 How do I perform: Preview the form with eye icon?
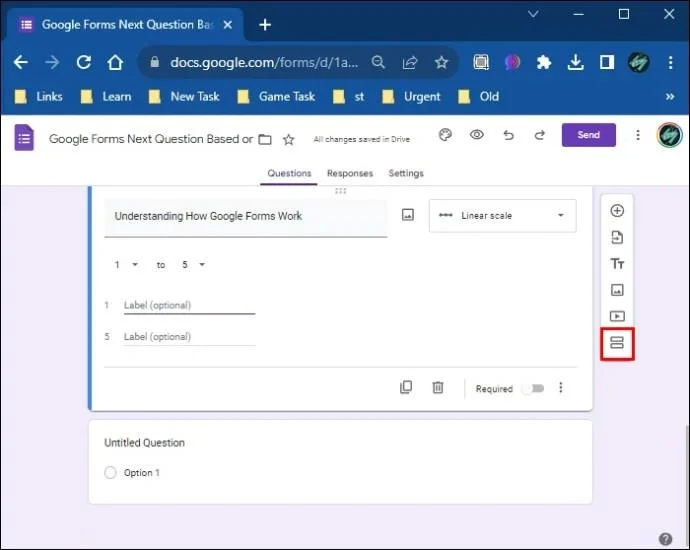click(477, 135)
